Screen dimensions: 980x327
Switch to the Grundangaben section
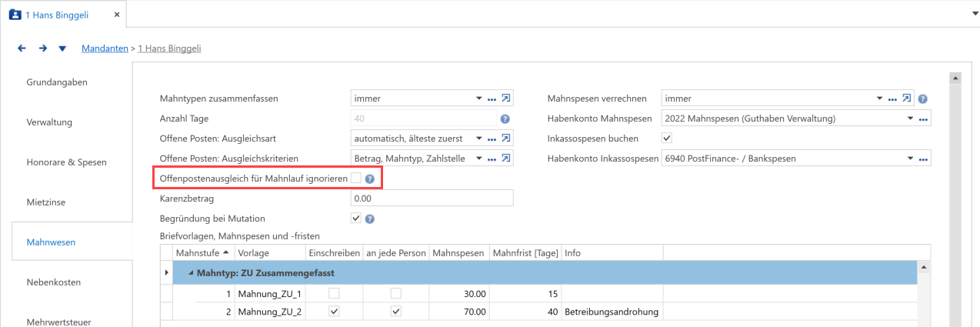point(57,82)
